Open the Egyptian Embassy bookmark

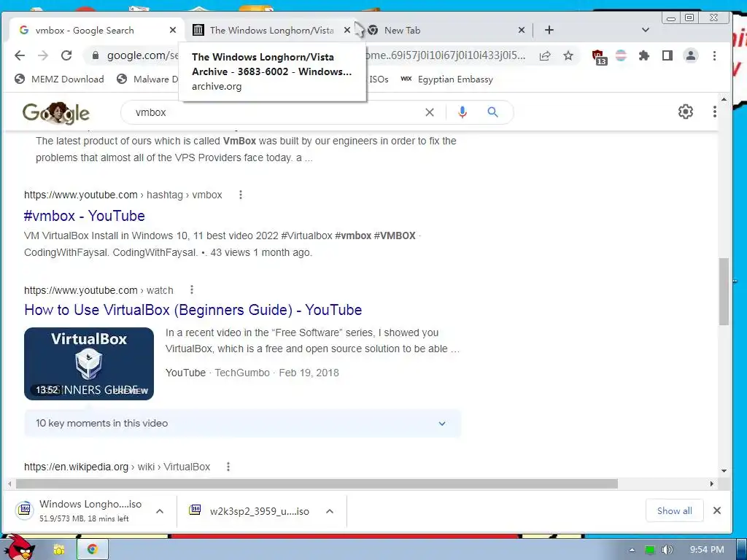tap(446, 79)
